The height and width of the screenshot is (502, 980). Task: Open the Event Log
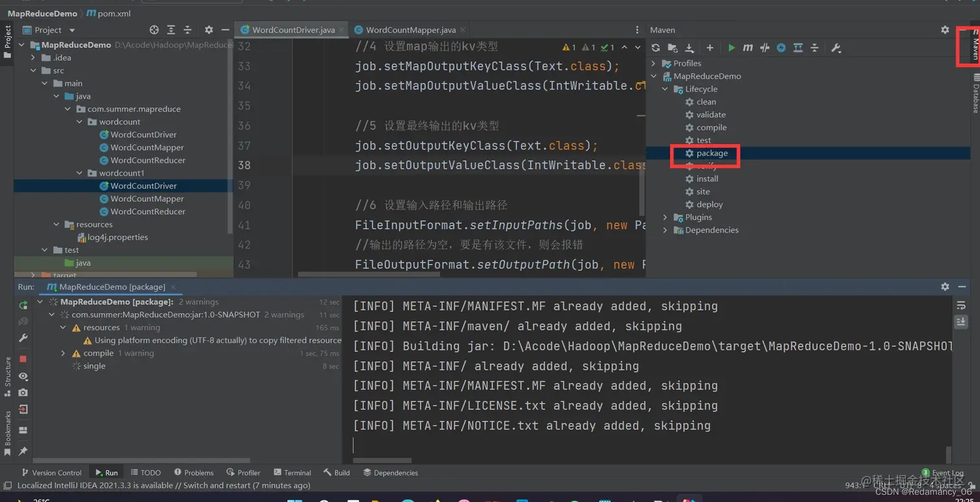[943, 473]
